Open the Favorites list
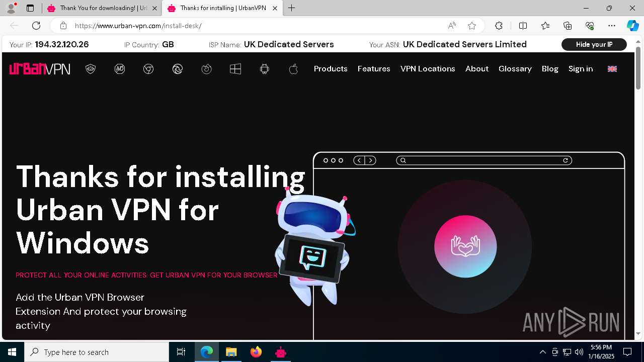Image resolution: width=644 pixels, height=362 pixels. coord(545,26)
